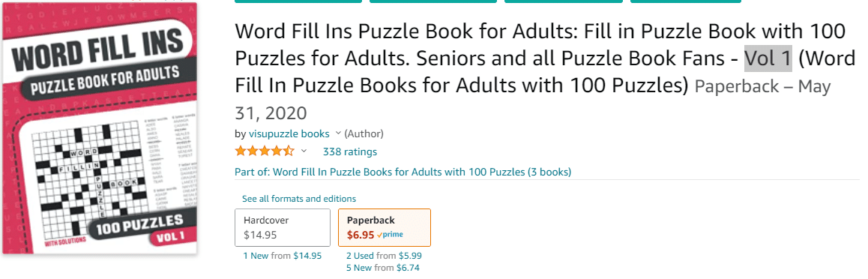Open the 1 New from $14.95 offer
Viewport: 868px width, 279px height.
coord(283,256)
